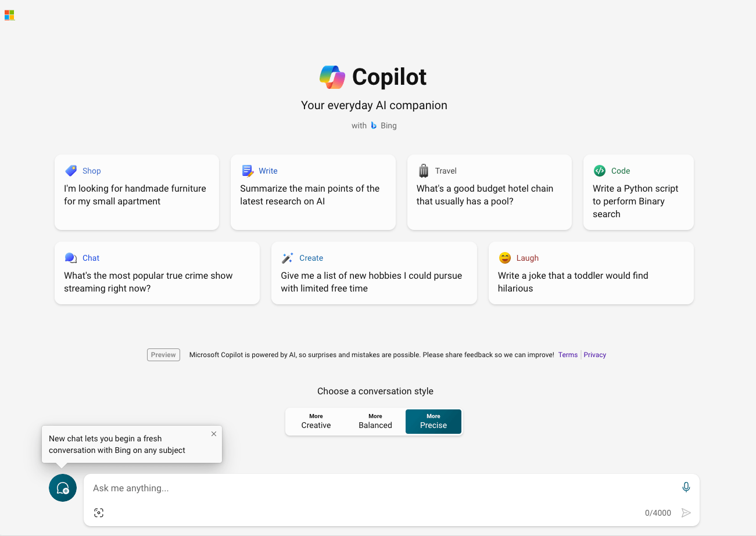Click the Create sparkle wand icon
This screenshot has width=756, height=536.
tap(288, 257)
